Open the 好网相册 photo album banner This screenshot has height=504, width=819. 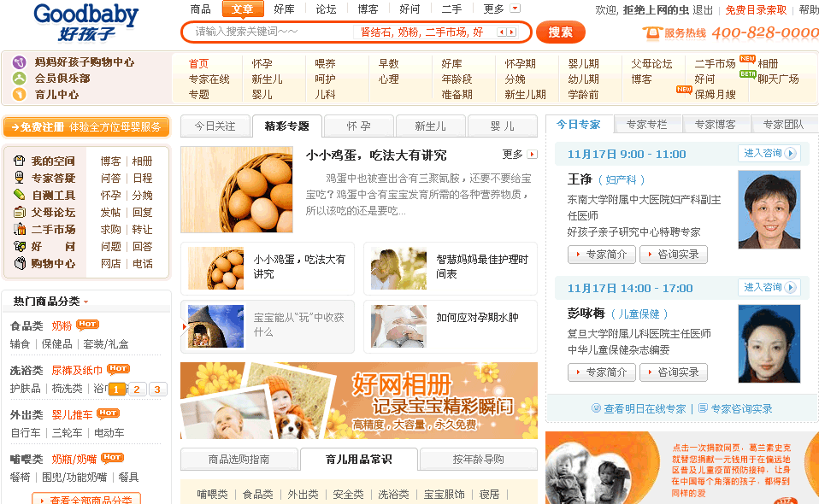coord(359,401)
